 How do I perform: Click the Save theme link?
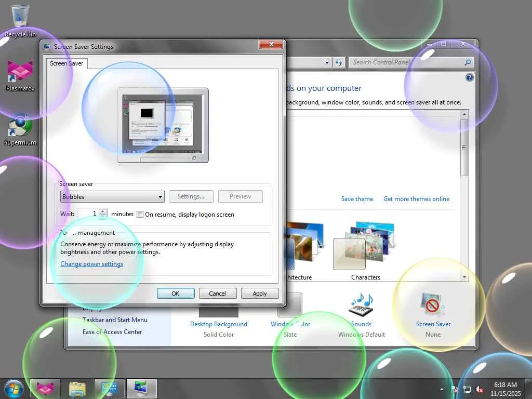coord(357,199)
